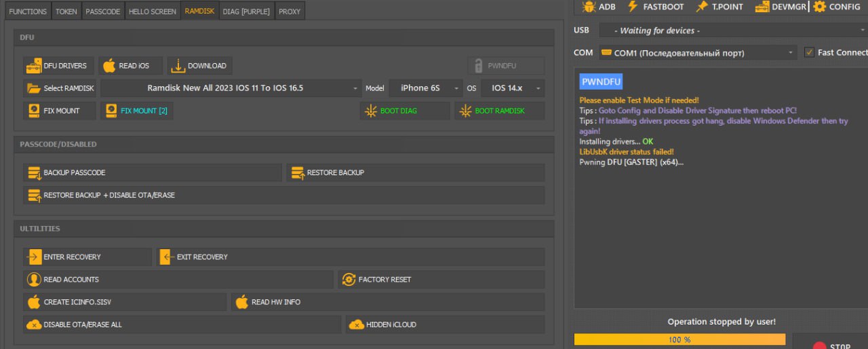The height and width of the screenshot is (349, 868).
Task: Click the READ ACCOUNTS person icon
Action: tap(33, 279)
